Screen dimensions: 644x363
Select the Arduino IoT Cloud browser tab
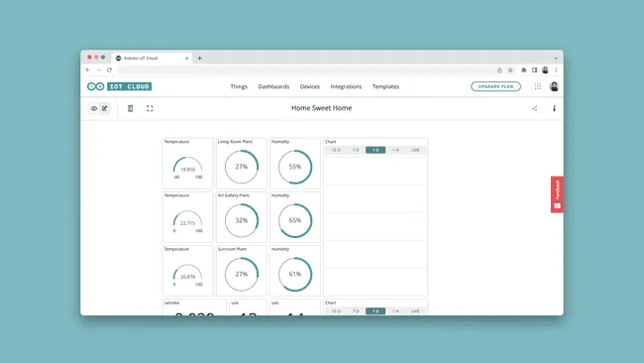(x=152, y=59)
